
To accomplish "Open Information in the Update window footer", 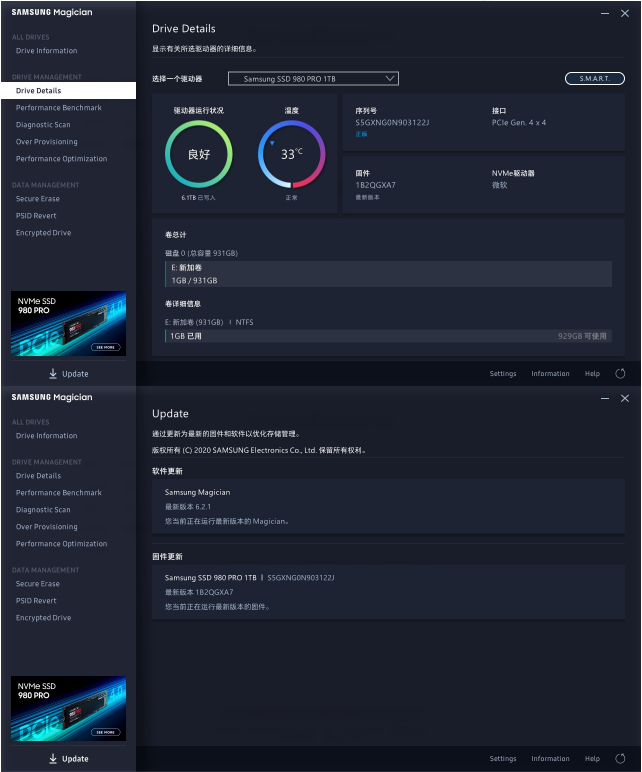I will (x=550, y=759).
